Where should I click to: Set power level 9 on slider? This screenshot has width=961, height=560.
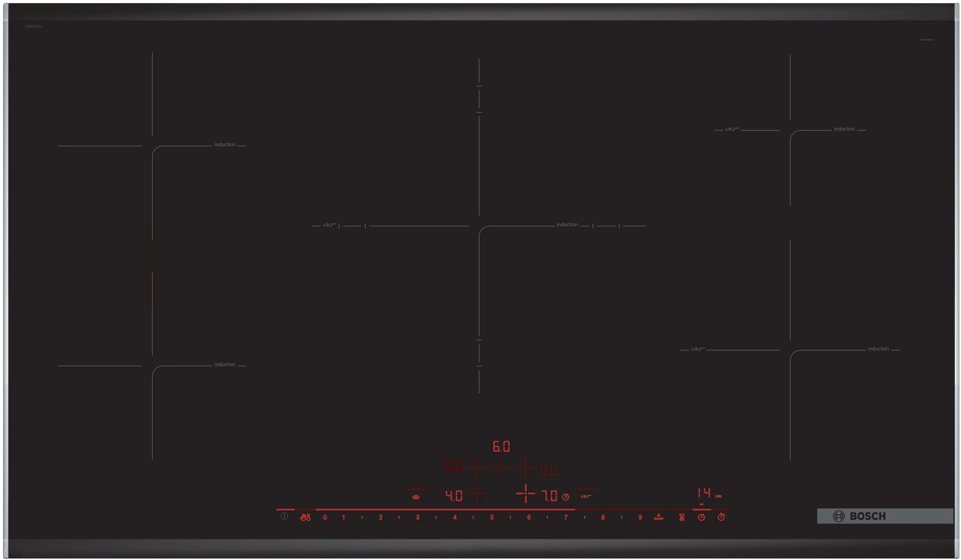[x=640, y=517]
